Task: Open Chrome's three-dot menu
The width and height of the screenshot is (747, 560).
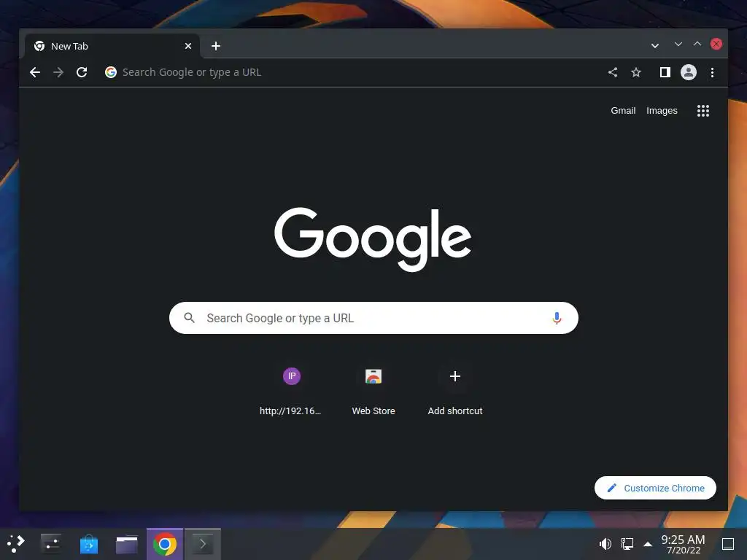Action: pos(712,72)
